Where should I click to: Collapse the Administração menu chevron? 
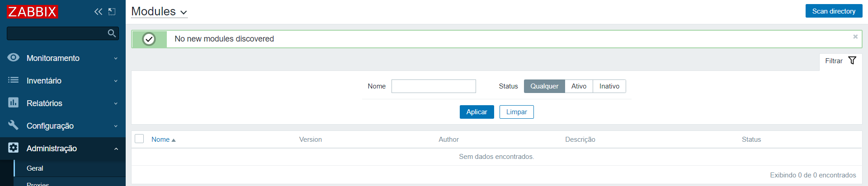pyautogui.click(x=116, y=149)
